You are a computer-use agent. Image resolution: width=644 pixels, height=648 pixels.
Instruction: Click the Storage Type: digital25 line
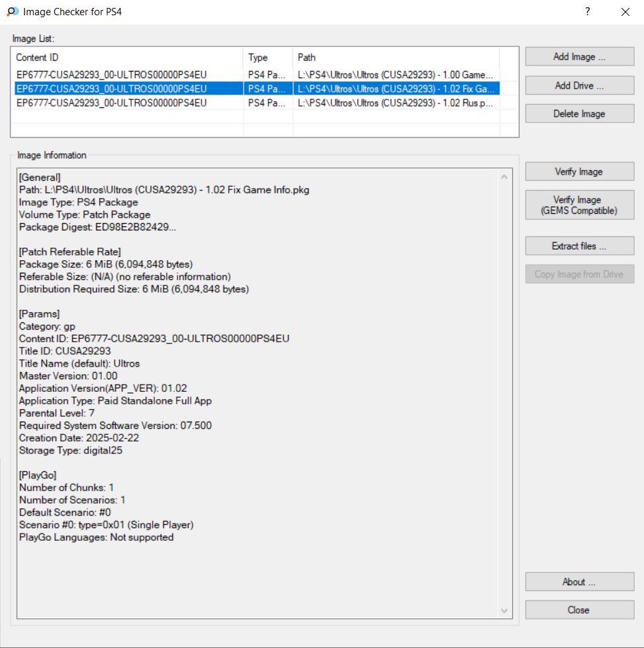pyautogui.click(x=71, y=451)
